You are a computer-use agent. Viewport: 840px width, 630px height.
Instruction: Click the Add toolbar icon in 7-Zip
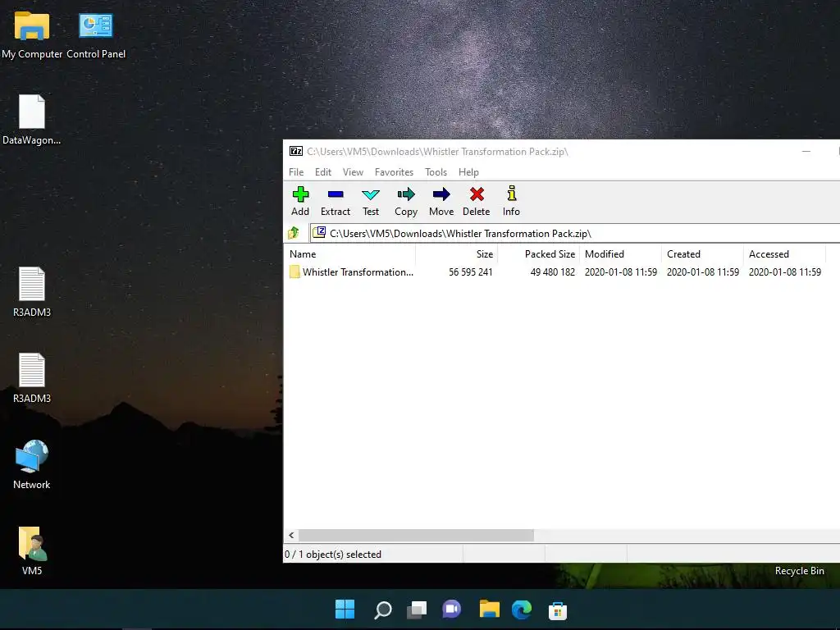300,202
